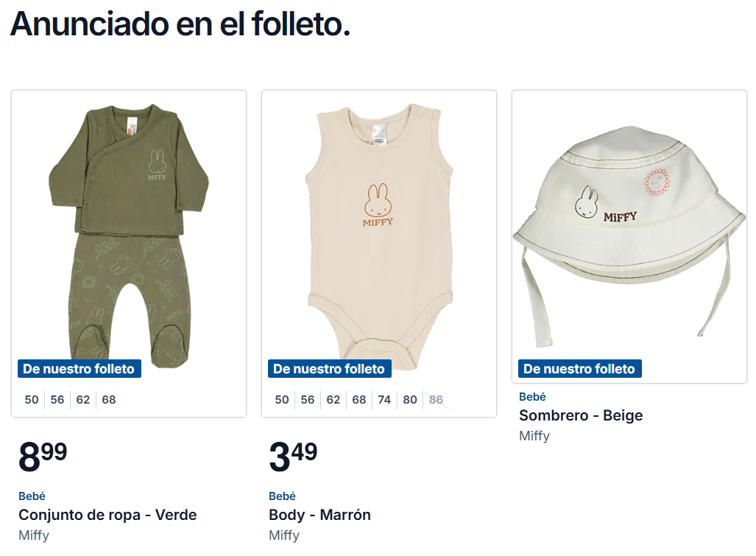Click 'De nuestro folleto' badge on bodysuit
756x556 pixels.
click(x=329, y=369)
